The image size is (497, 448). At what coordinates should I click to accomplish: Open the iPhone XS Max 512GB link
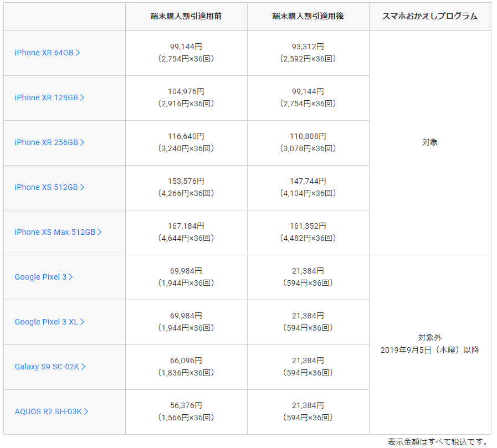[x=58, y=232]
